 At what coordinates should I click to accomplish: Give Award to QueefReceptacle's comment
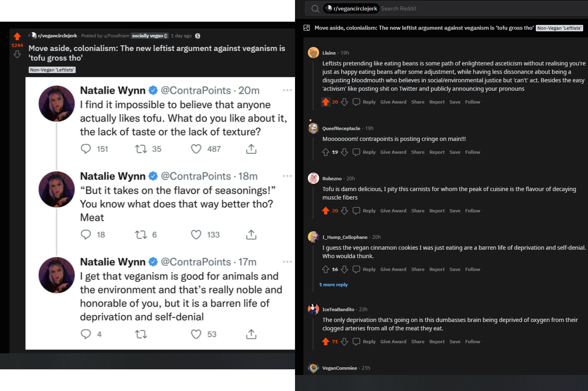coord(393,152)
